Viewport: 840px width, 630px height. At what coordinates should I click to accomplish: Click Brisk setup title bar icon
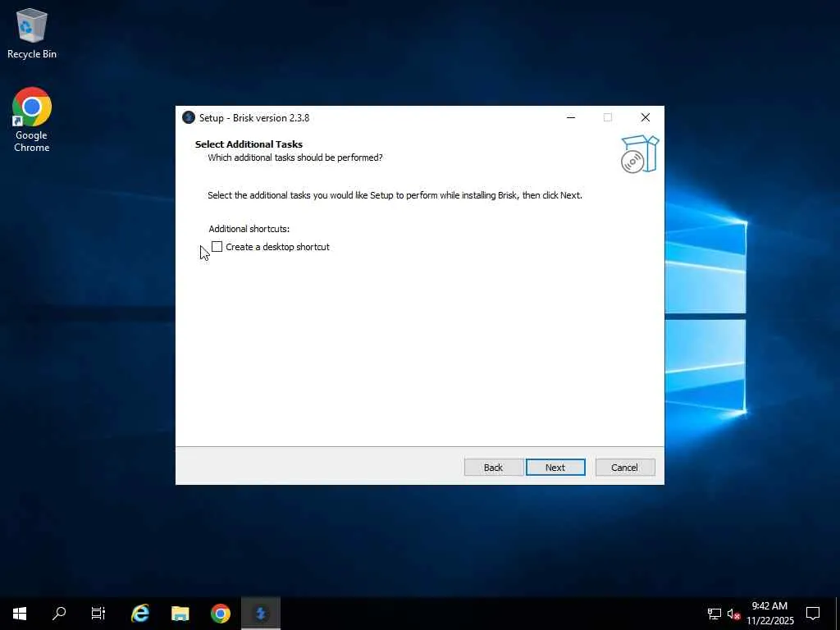188,117
